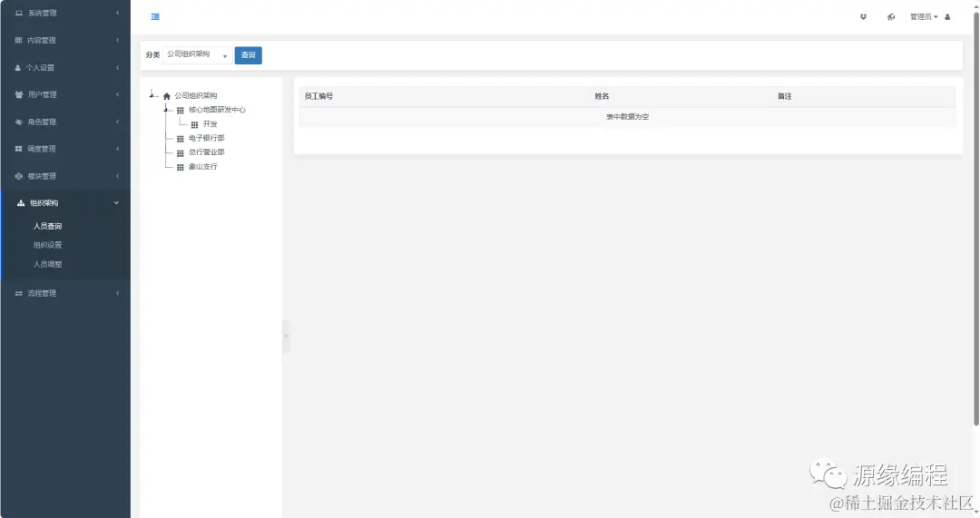
Task: Click the grid icon of 电子银行部
Action: tap(180, 139)
